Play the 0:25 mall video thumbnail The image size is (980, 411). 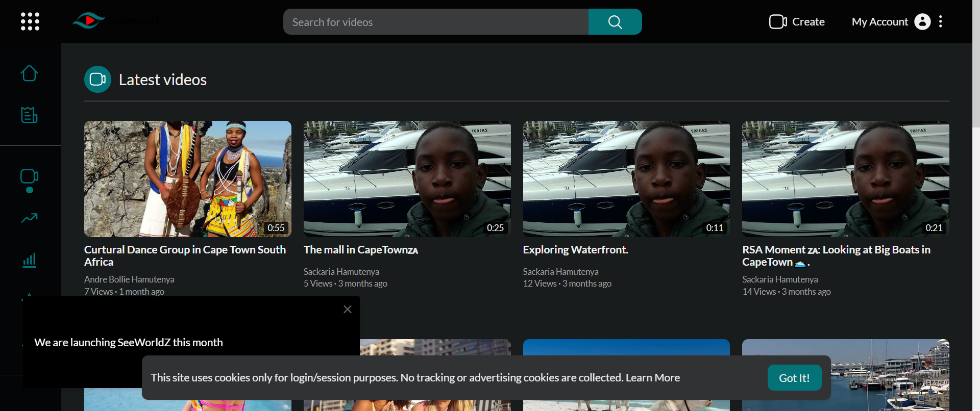click(x=407, y=179)
